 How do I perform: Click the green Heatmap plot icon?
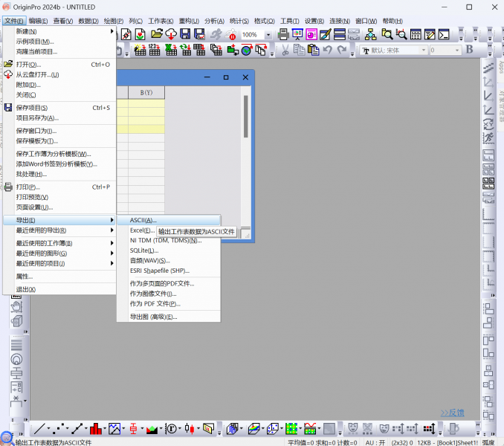tap(291, 429)
